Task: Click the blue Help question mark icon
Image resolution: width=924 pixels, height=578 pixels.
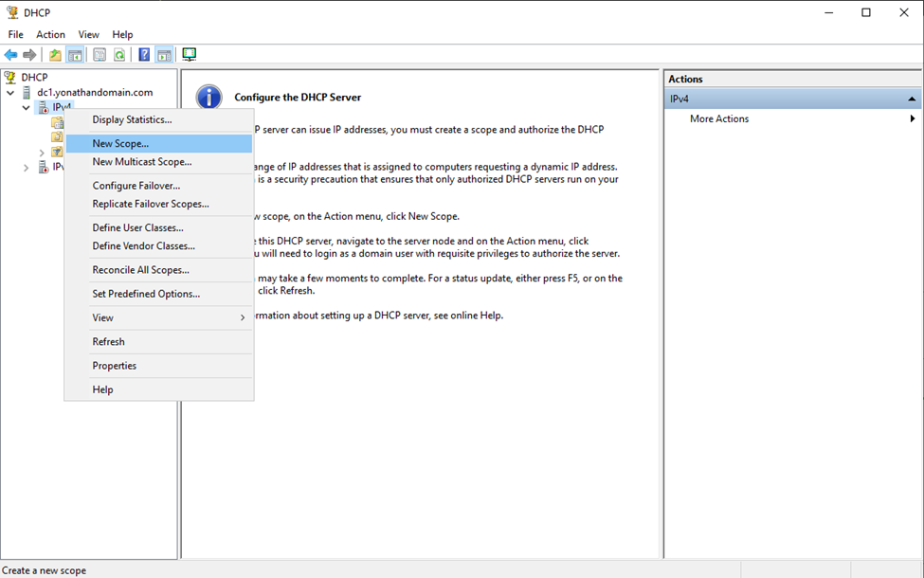Action: point(144,55)
